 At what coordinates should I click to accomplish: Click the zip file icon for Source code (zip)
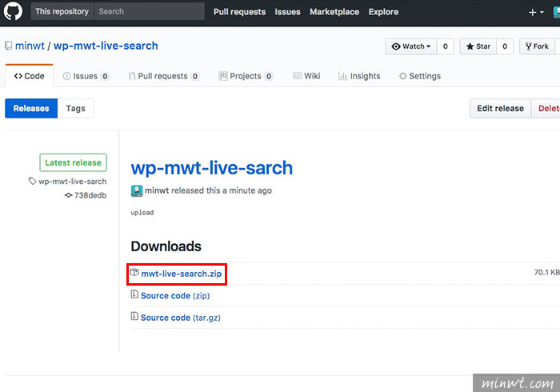(x=134, y=294)
